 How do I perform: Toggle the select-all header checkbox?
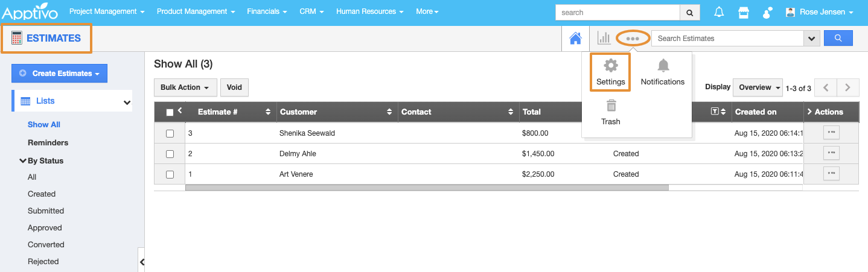[x=170, y=112]
